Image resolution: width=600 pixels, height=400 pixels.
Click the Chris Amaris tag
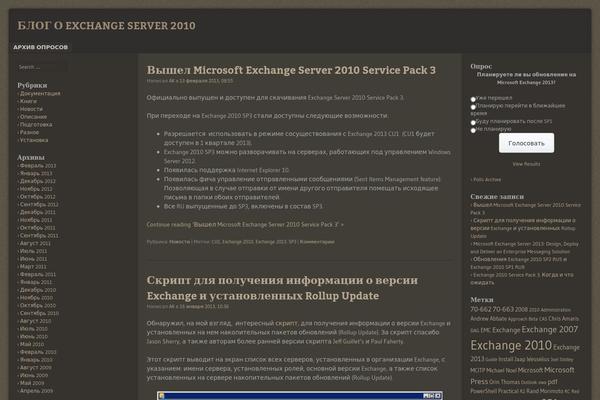click(563, 319)
